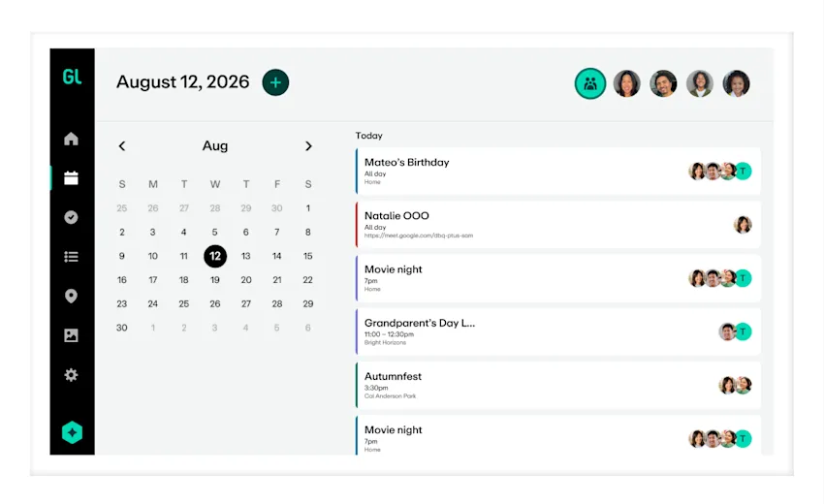
Task: Select the Calendar icon in the sidebar
Action: coord(71,177)
